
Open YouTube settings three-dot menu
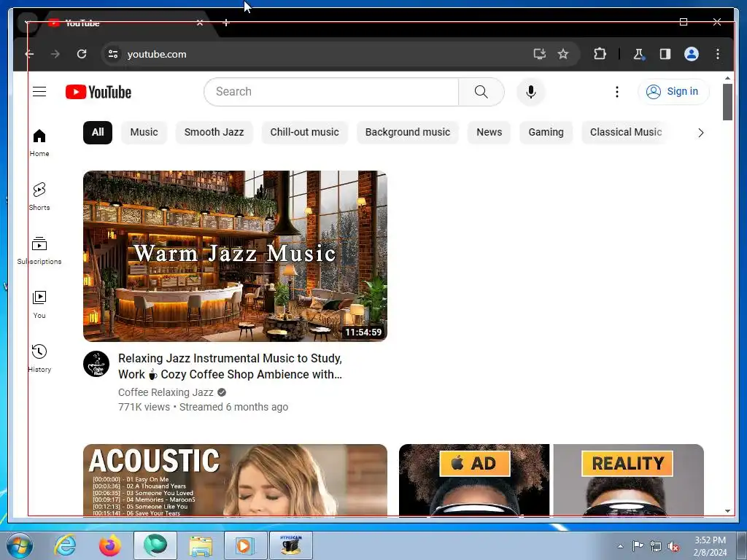point(617,91)
